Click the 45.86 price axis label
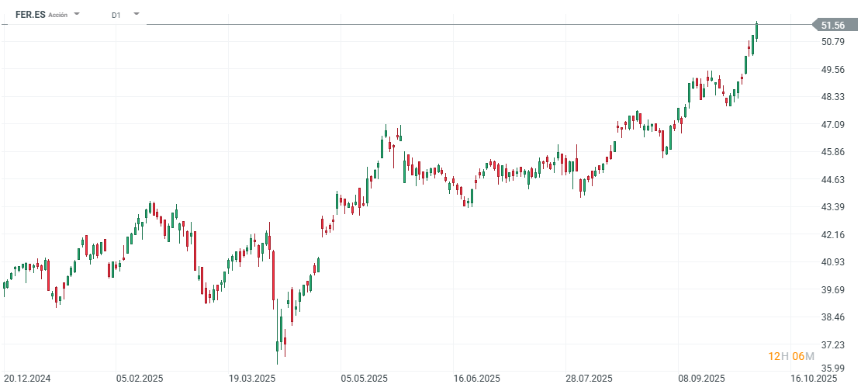Viewport: 868px width, 391px height. tap(832, 152)
